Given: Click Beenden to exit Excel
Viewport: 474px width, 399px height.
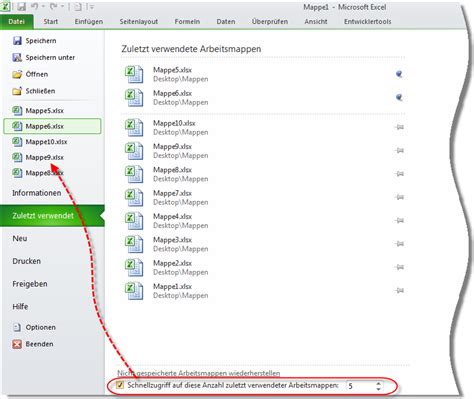Looking at the screenshot, I should (33, 344).
